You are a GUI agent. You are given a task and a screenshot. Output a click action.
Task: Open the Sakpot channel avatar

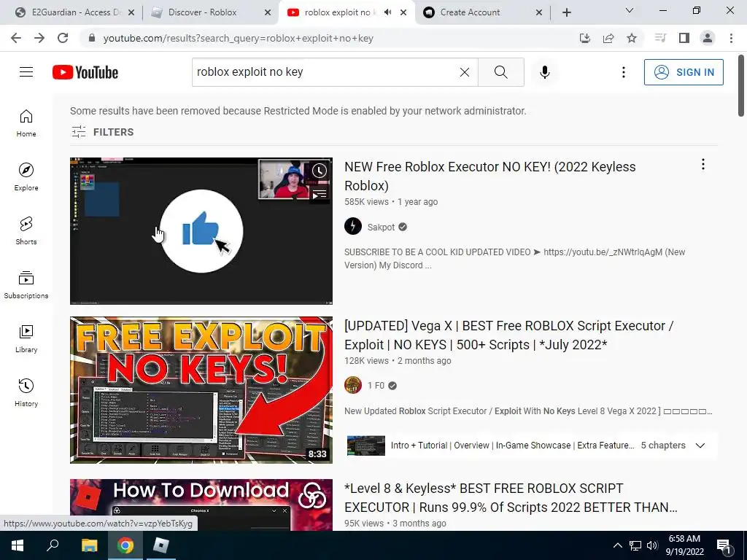(x=353, y=226)
